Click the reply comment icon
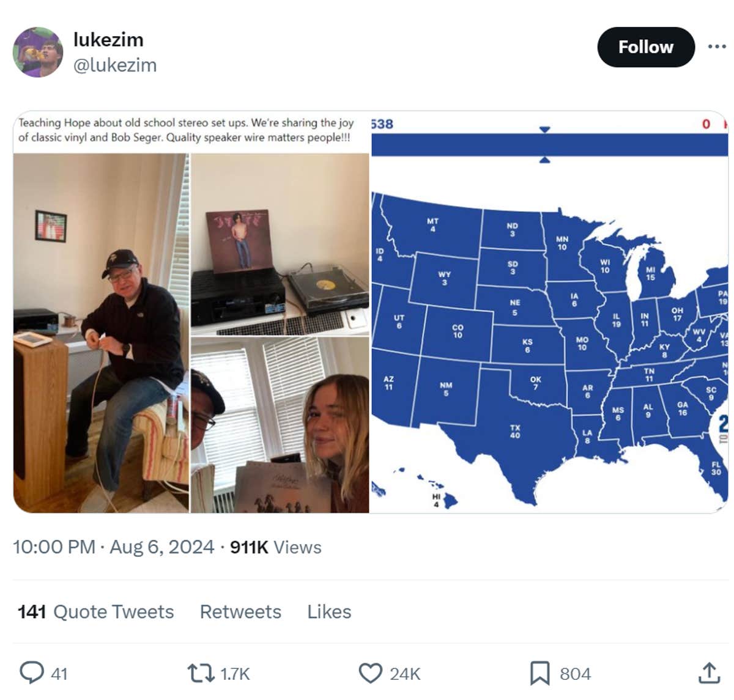Screen dimensions: 734x700 32,672
